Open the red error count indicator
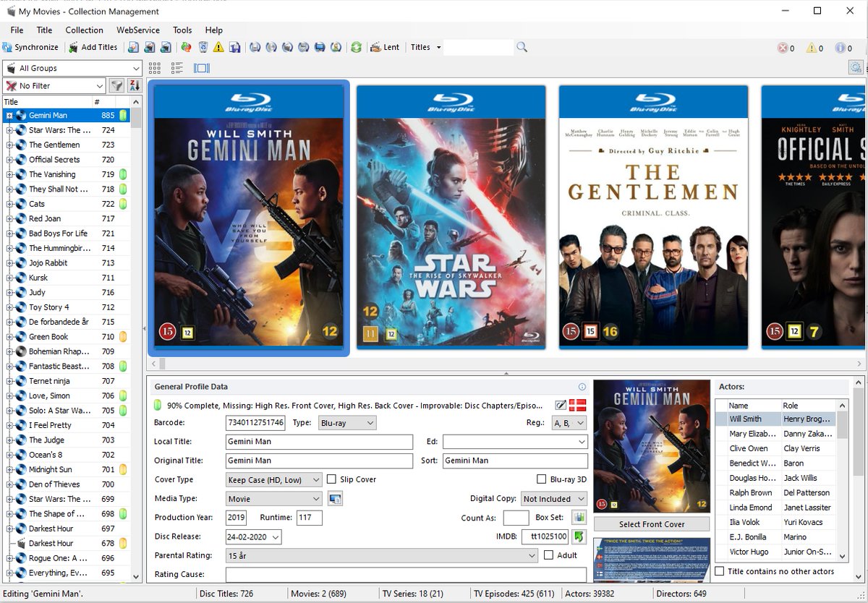 pyautogui.click(x=786, y=48)
